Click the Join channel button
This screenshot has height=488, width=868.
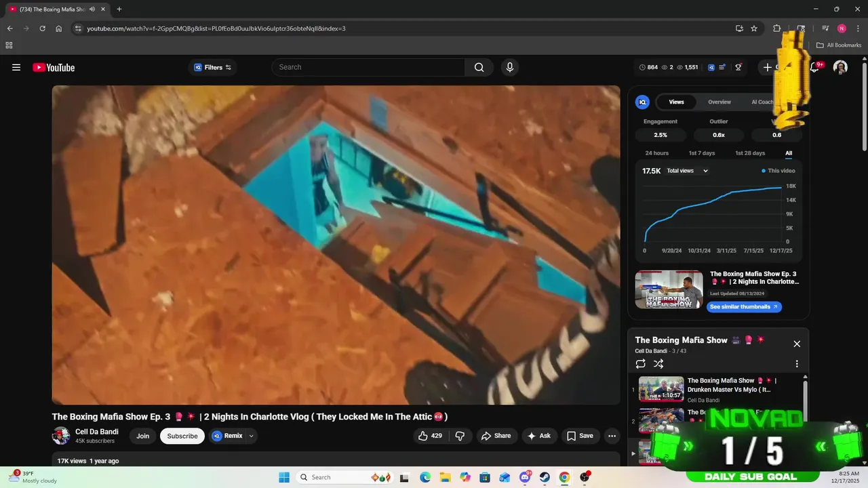pos(142,436)
